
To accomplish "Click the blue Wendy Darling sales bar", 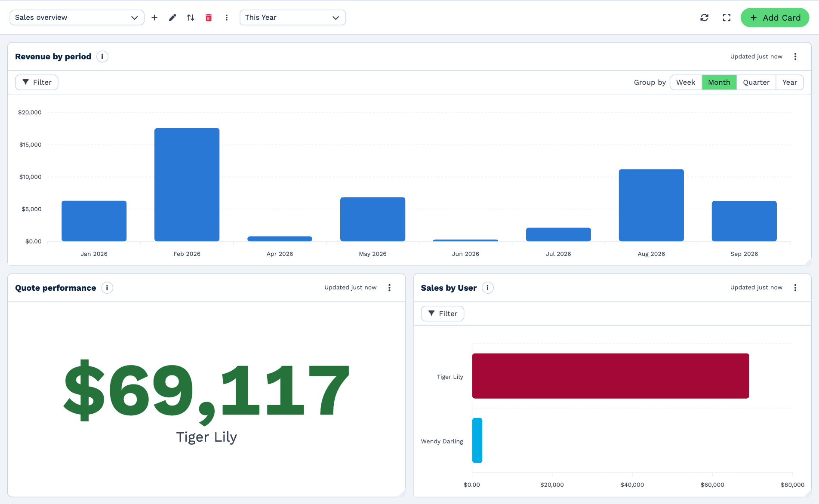I will pyautogui.click(x=477, y=440).
